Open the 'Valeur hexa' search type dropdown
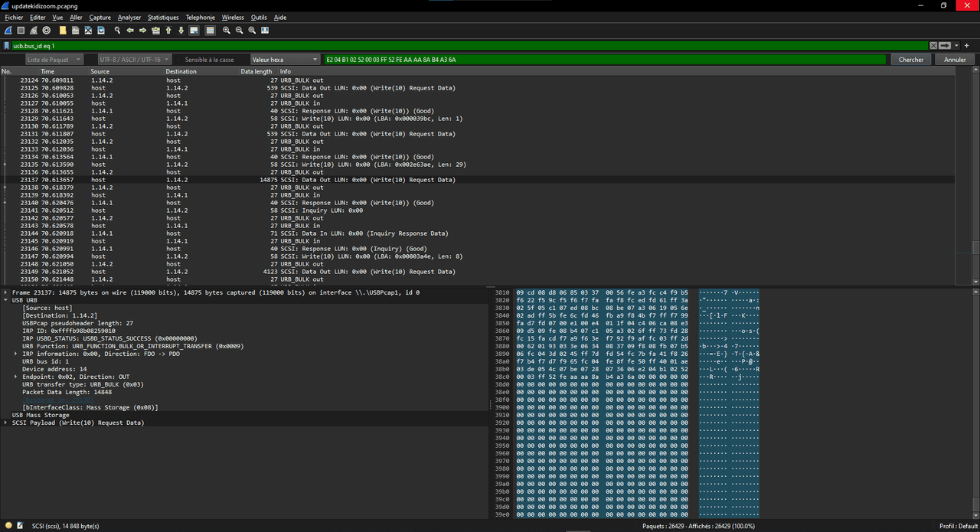 [x=284, y=60]
